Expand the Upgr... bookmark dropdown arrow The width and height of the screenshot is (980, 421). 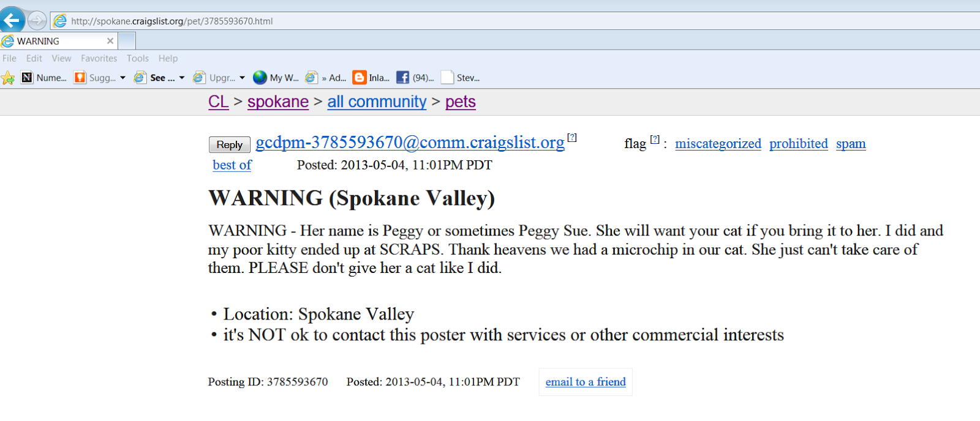[242, 78]
